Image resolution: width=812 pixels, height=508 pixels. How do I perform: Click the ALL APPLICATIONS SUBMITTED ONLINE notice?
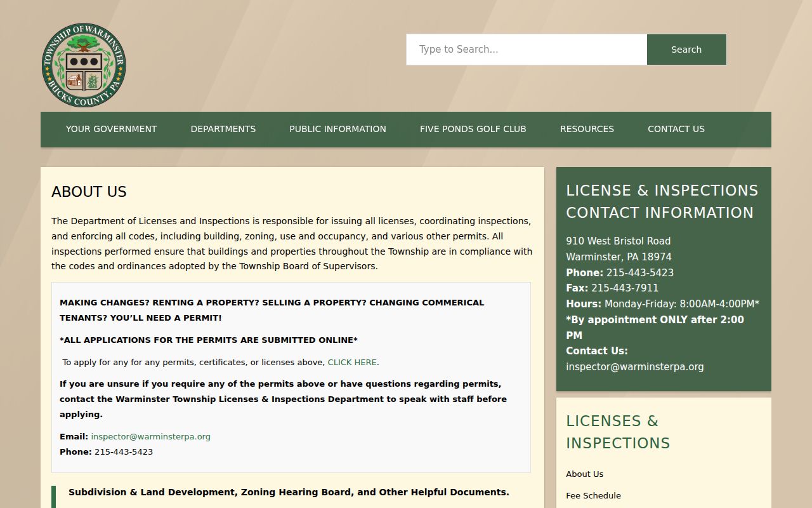tap(209, 340)
